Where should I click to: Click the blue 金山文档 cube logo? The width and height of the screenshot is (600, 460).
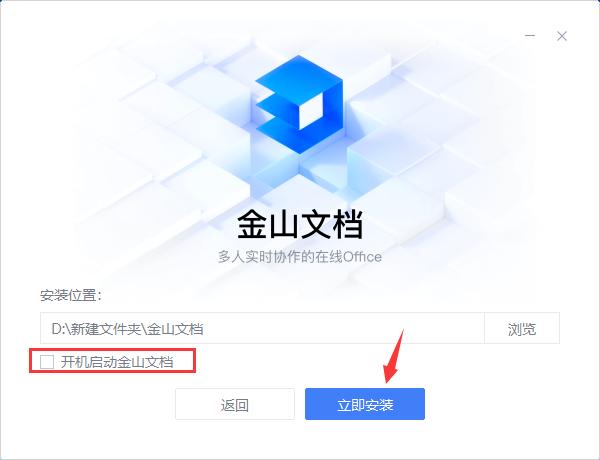click(x=299, y=104)
